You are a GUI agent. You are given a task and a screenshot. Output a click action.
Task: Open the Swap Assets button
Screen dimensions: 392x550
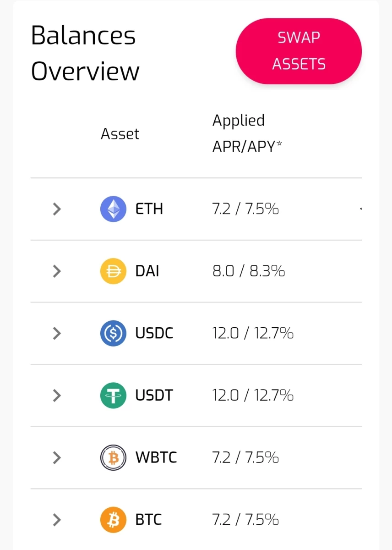coord(299,51)
